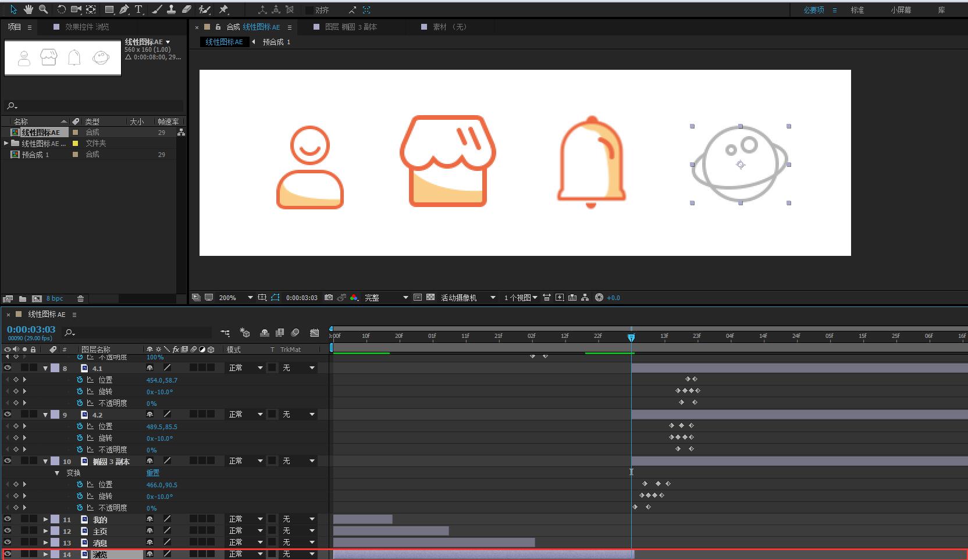Click the yellow label swatch of 线性图标AE folder
The height and width of the screenshot is (560, 968).
click(75, 143)
